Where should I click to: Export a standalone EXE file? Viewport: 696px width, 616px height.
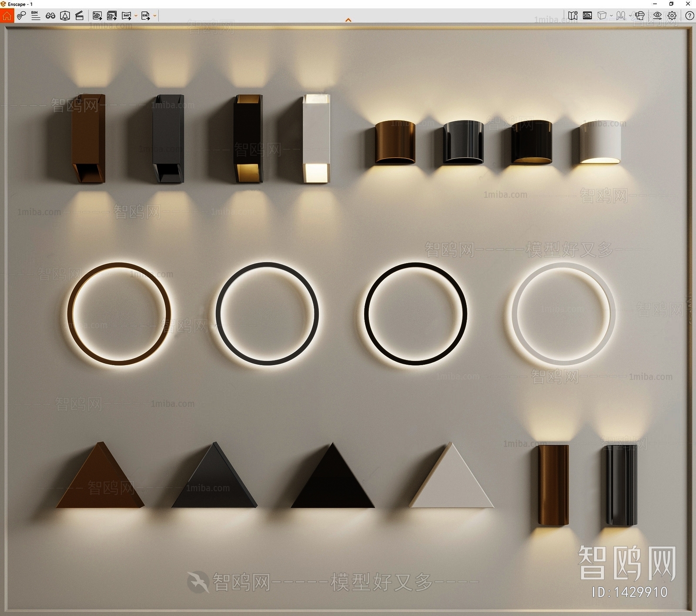(x=145, y=16)
